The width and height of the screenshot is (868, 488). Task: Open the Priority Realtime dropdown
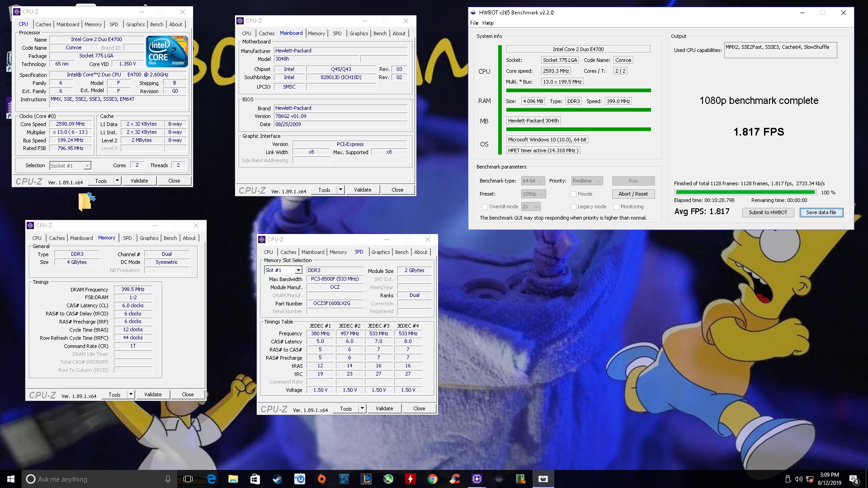point(586,181)
